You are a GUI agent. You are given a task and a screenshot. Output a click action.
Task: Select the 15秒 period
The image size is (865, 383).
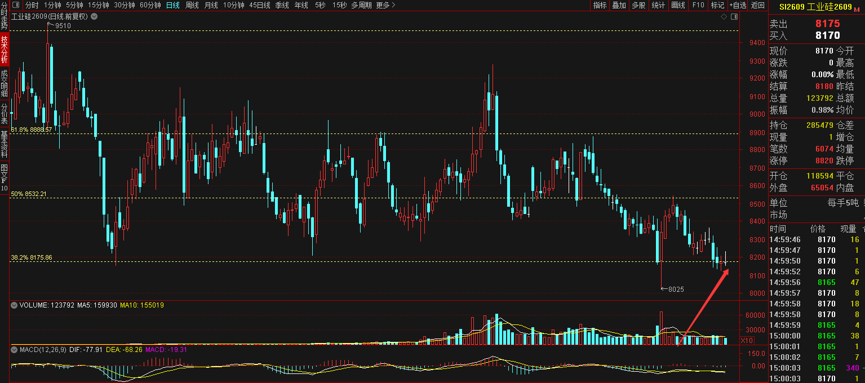[x=339, y=6]
